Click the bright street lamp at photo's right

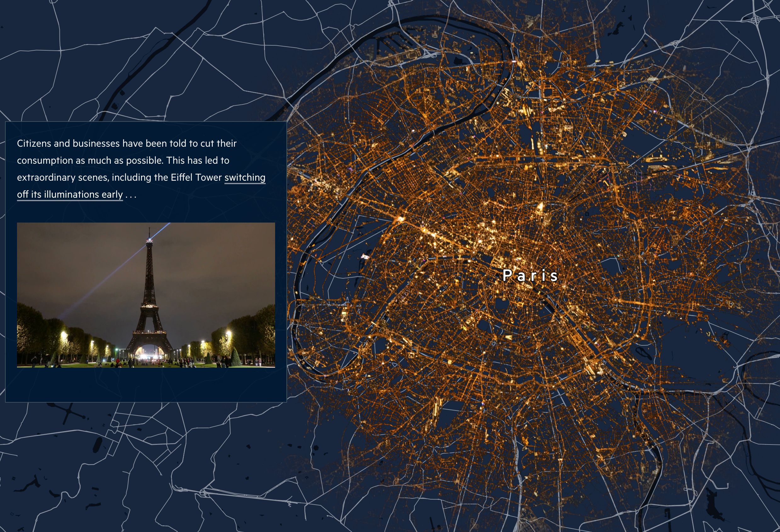tap(229, 333)
